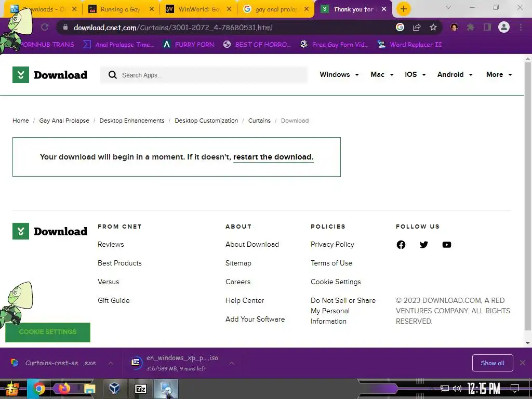This screenshot has width=532, height=399.
Task: Open VirtualBox from the taskbar
Action: (x=115, y=389)
